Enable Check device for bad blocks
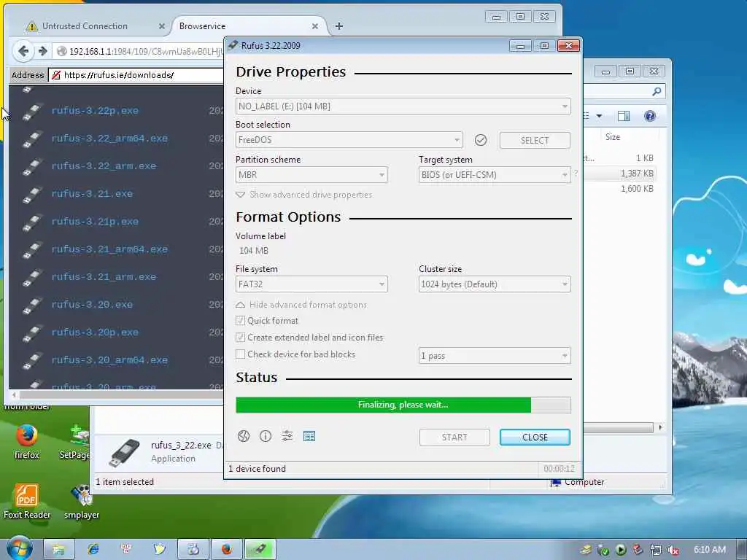This screenshot has height=560, width=747. pos(241,354)
